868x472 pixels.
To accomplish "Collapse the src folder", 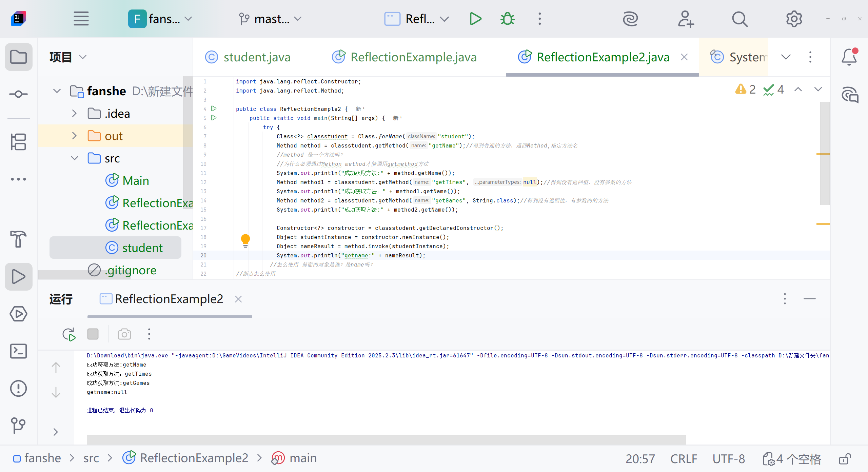I will (x=74, y=158).
